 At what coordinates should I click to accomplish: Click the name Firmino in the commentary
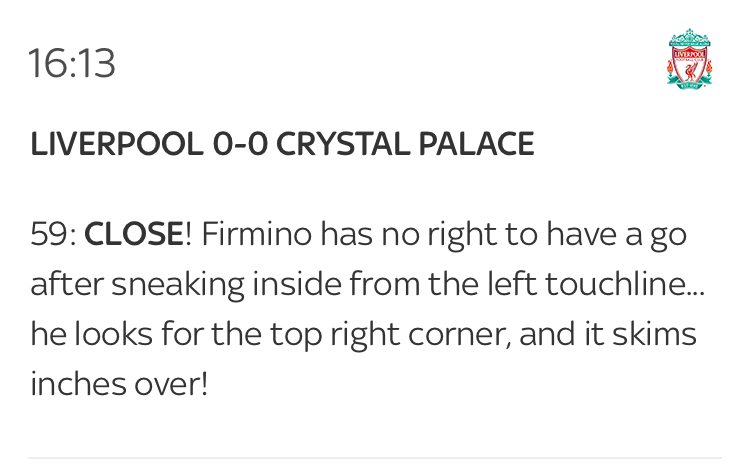[256, 234]
